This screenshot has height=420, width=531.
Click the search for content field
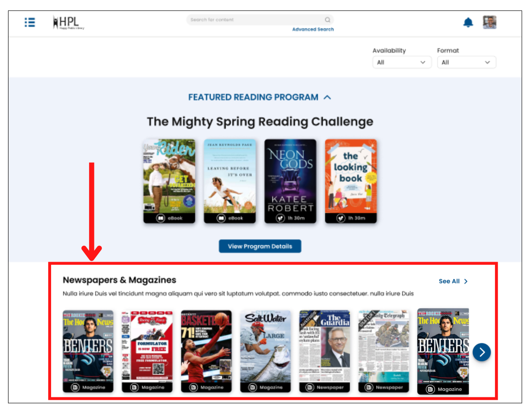point(260,19)
